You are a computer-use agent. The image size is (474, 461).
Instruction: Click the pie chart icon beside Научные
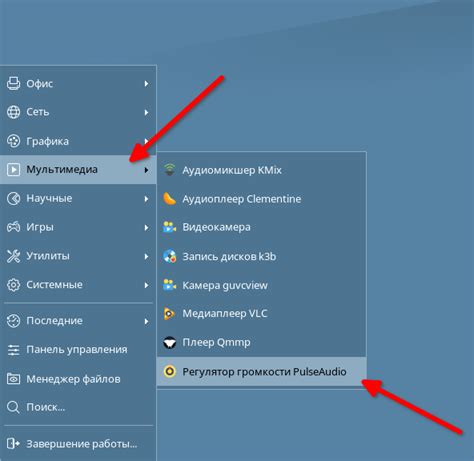13,198
